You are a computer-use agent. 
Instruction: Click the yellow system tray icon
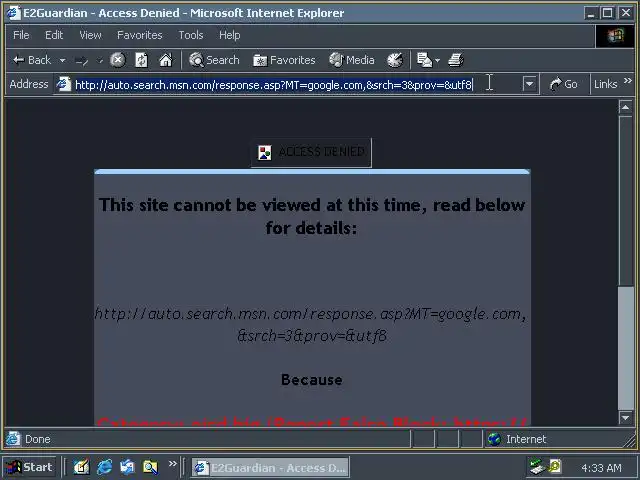click(555, 466)
